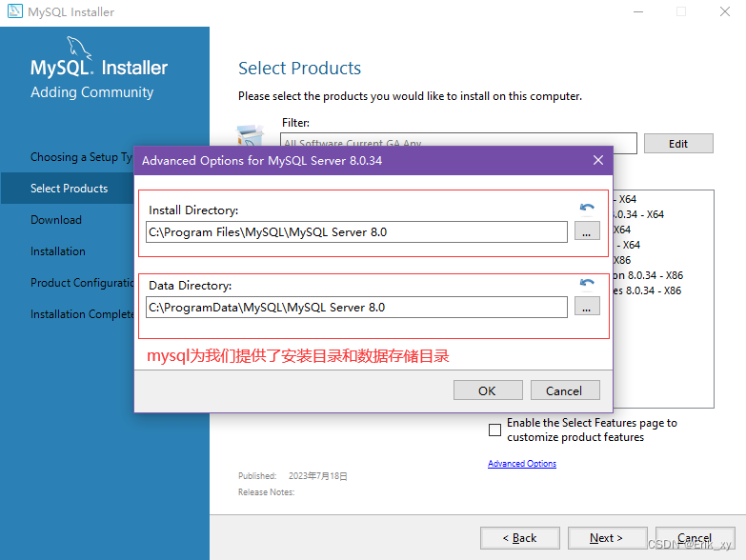Click the Filter text field
Screen dimensions: 746x560
tap(458, 143)
